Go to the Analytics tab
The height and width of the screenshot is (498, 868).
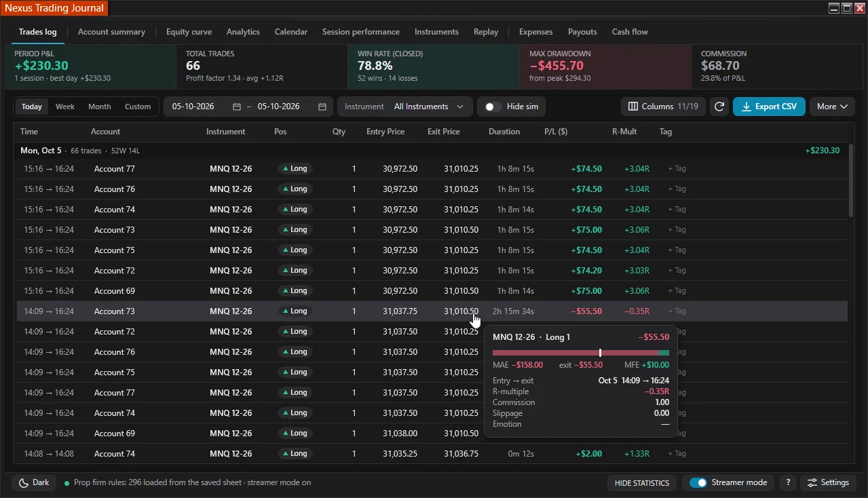point(243,32)
